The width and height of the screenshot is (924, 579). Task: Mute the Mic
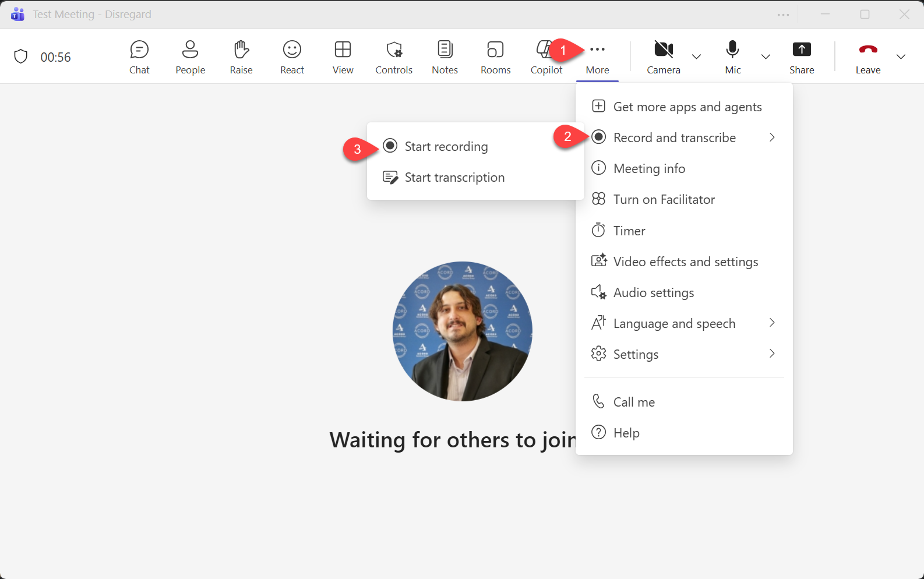point(733,57)
